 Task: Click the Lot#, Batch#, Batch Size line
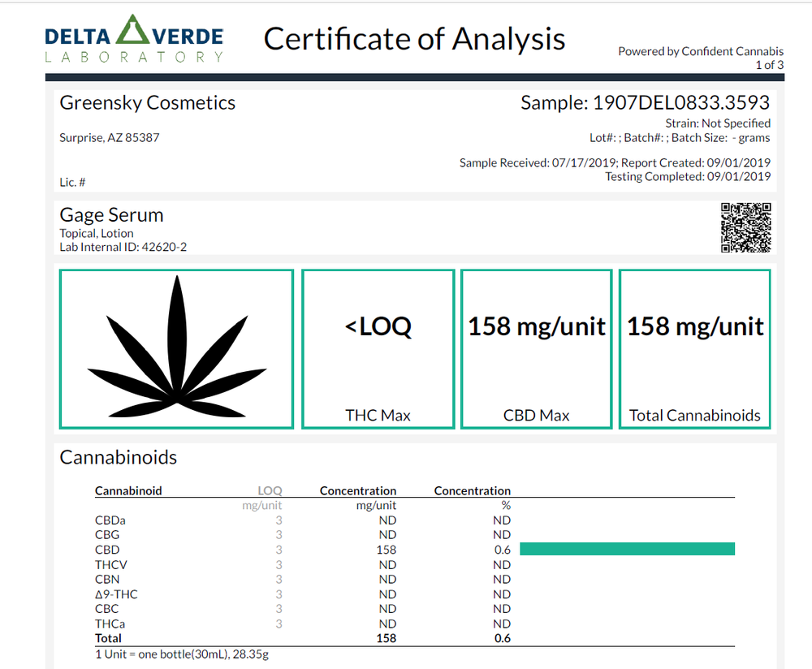[680, 138]
